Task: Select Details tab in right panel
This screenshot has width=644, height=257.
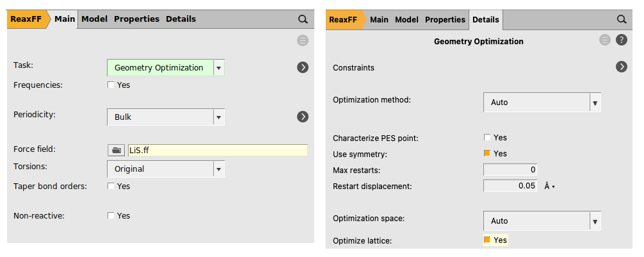Action: click(x=486, y=20)
